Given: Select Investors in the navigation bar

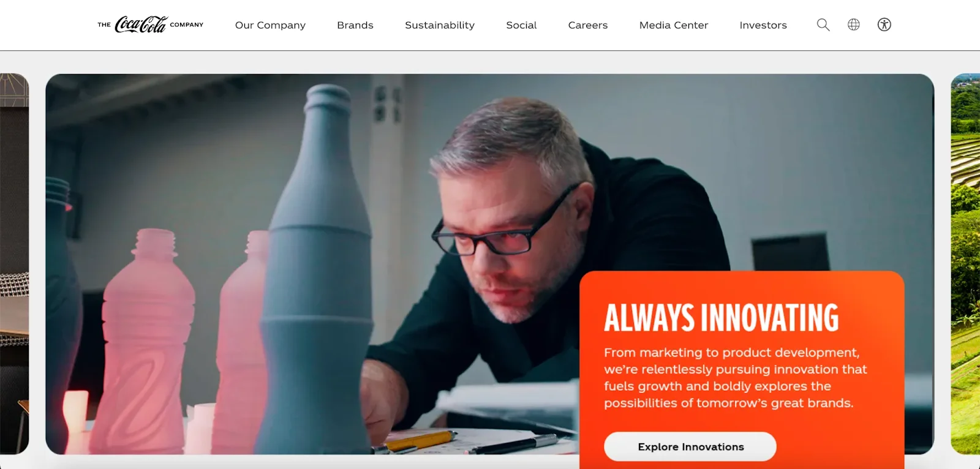Looking at the screenshot, I should point(763,25).
